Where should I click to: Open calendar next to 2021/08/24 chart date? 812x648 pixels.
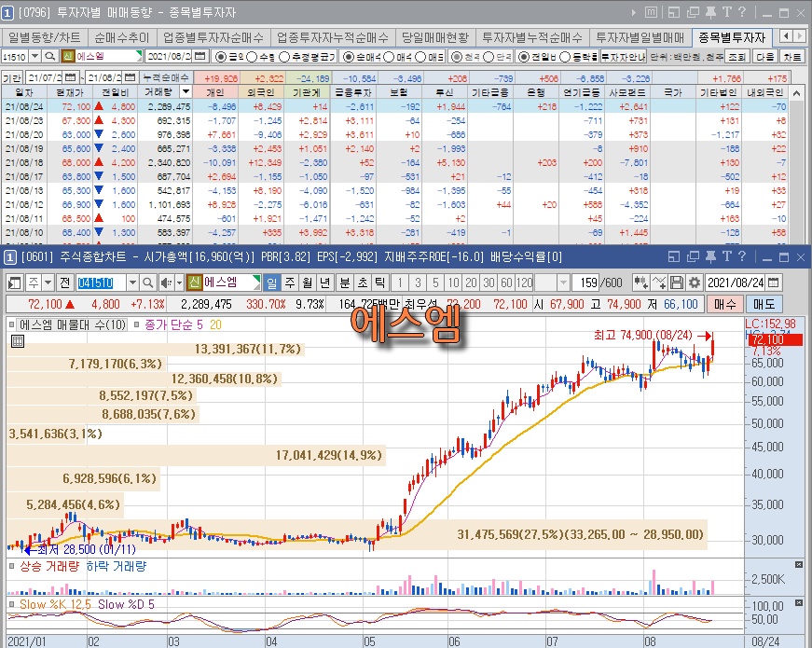pyautogui.click(x=773, y=283)
